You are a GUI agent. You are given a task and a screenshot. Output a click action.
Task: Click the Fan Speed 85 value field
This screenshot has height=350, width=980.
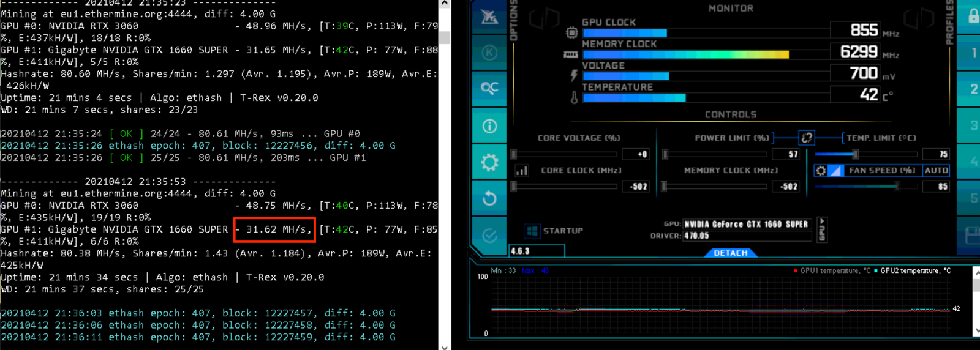936,187
